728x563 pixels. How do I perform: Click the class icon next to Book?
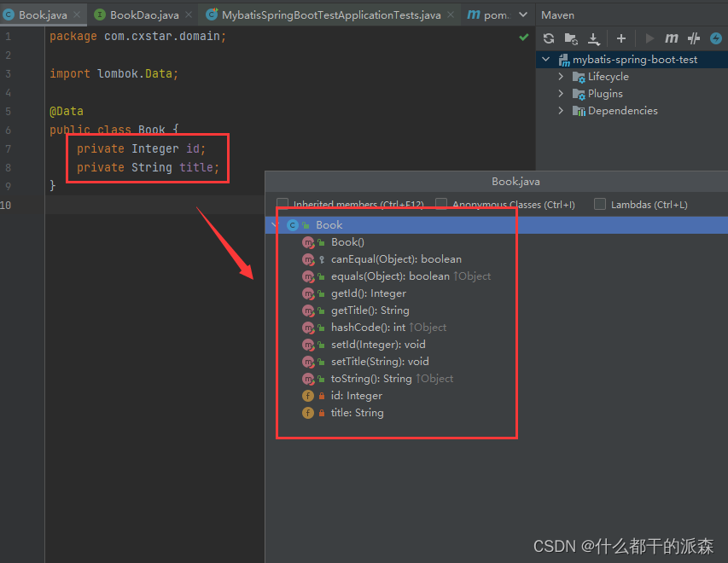coord(293,225)
